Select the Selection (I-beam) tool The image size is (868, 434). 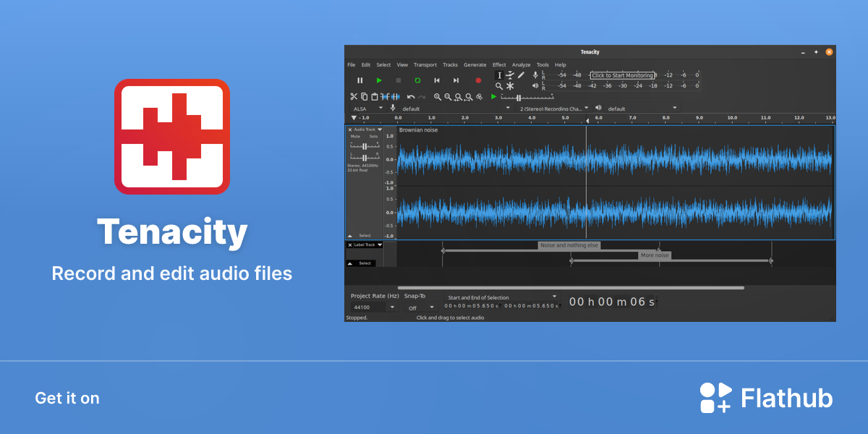499,75
